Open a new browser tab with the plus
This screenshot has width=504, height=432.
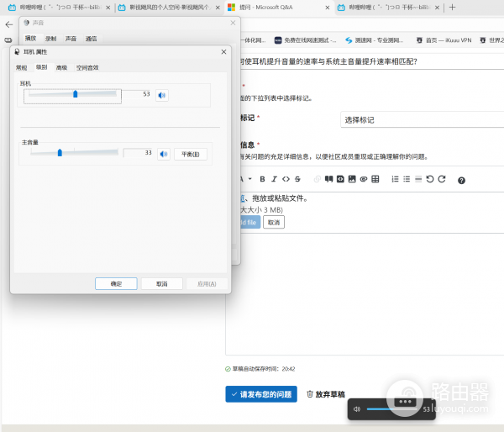(x=452, y=7)
